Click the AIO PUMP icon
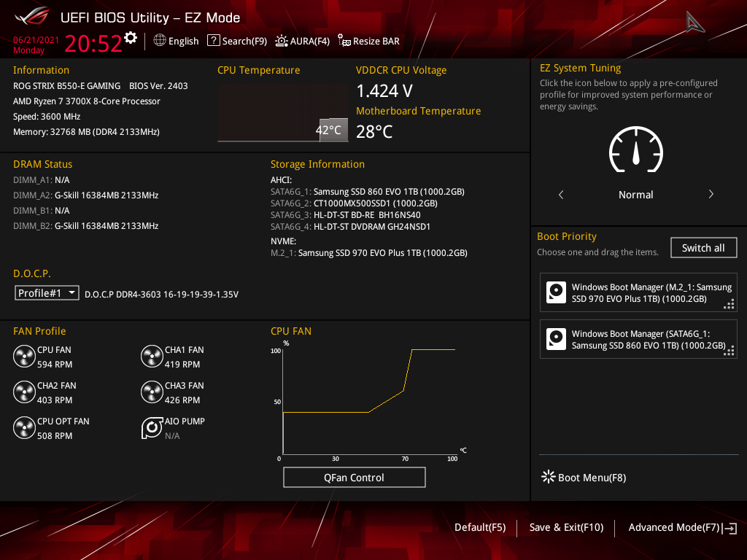This screenshot has height=560, width=747. 152,428
